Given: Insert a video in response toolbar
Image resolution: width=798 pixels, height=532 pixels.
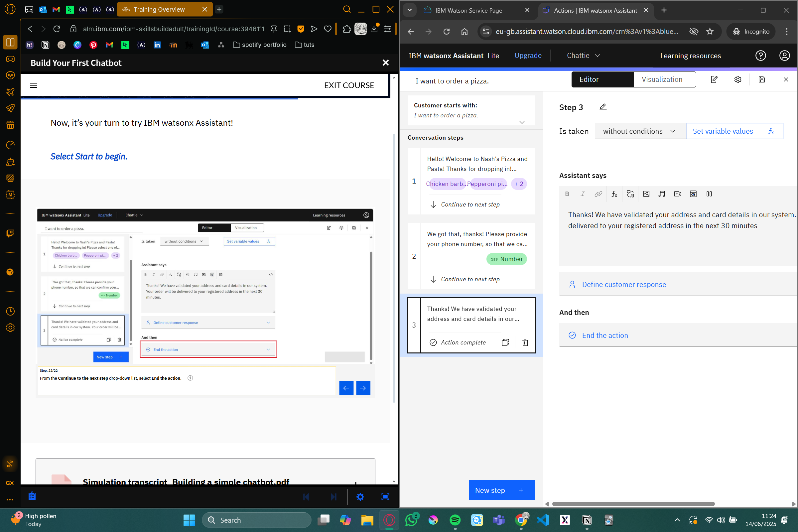Looking at the screenshot, I should point(678,194).
